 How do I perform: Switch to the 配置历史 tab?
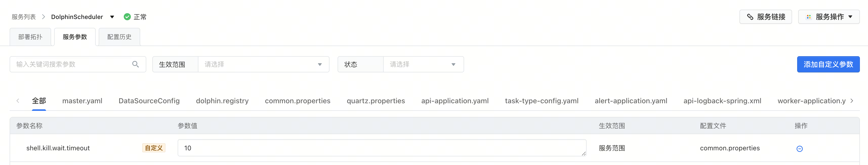pyautogui.click(x=119, y=37)
